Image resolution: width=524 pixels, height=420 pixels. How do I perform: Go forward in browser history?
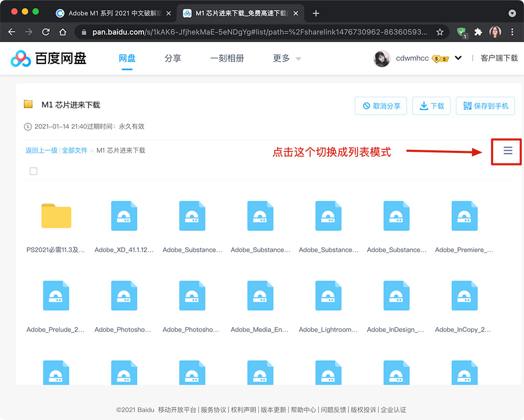pos(29,32)
